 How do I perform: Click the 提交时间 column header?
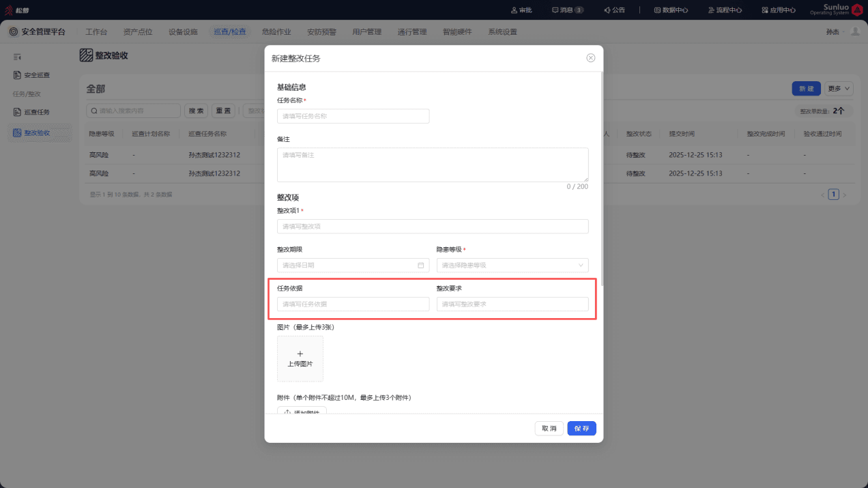[682, 134]
